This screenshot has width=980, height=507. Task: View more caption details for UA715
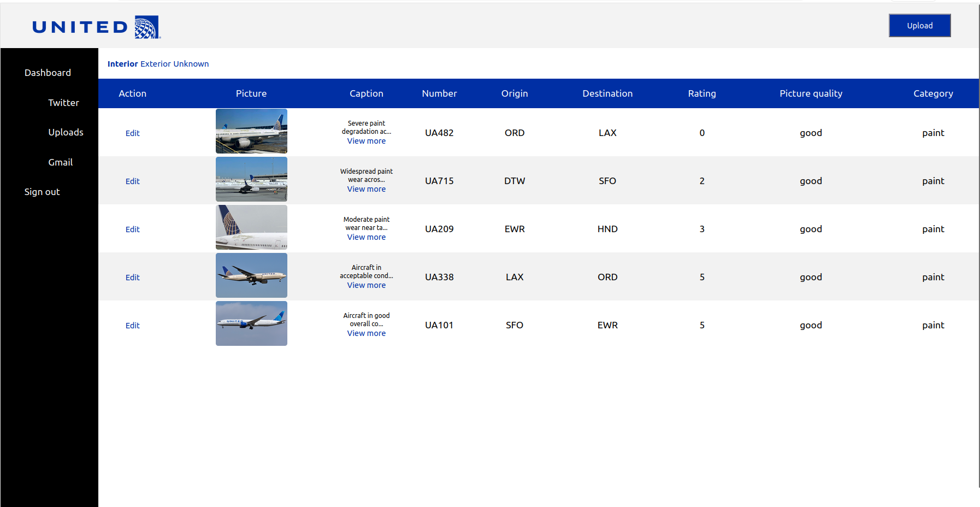click(x=366, y=188)
